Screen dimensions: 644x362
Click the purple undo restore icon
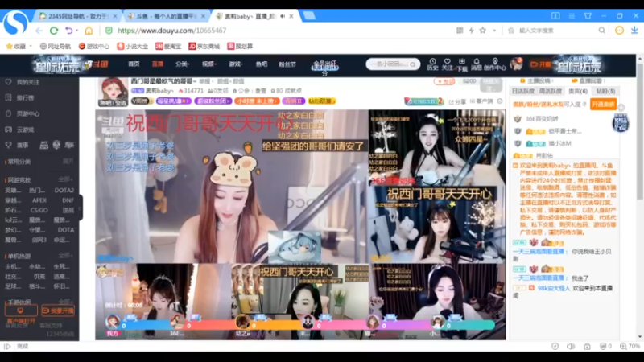click(68, 31)
